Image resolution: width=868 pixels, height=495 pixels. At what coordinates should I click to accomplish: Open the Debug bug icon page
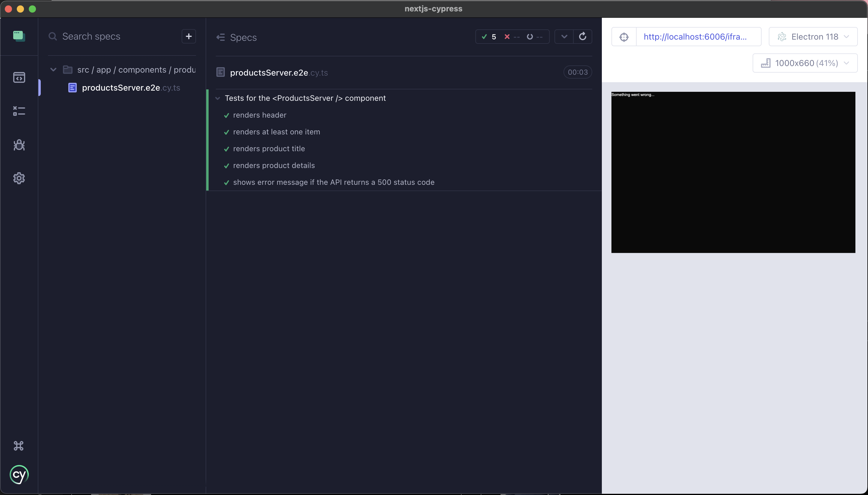point(19,145)
